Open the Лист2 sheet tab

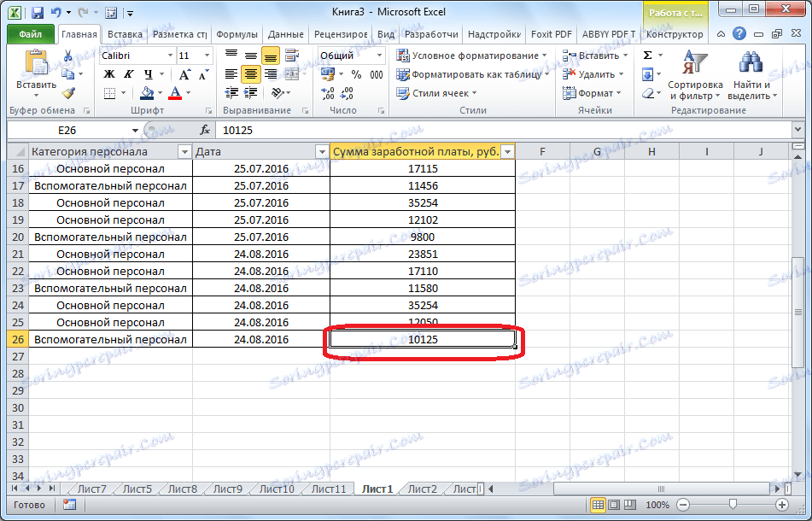tap(422, 489)
